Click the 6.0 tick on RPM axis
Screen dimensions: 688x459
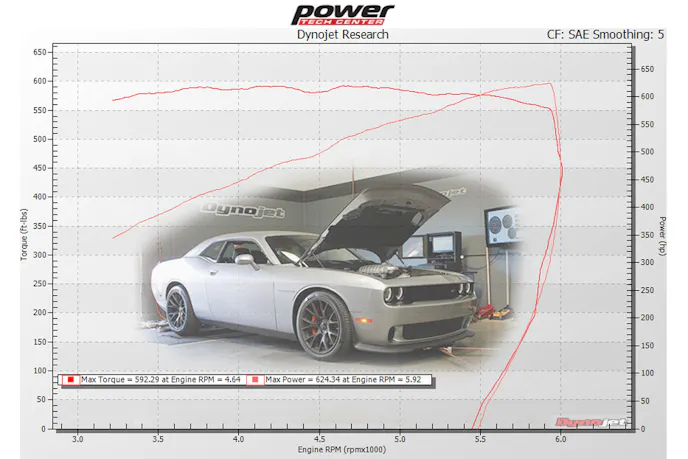click(x=561, y=439)
